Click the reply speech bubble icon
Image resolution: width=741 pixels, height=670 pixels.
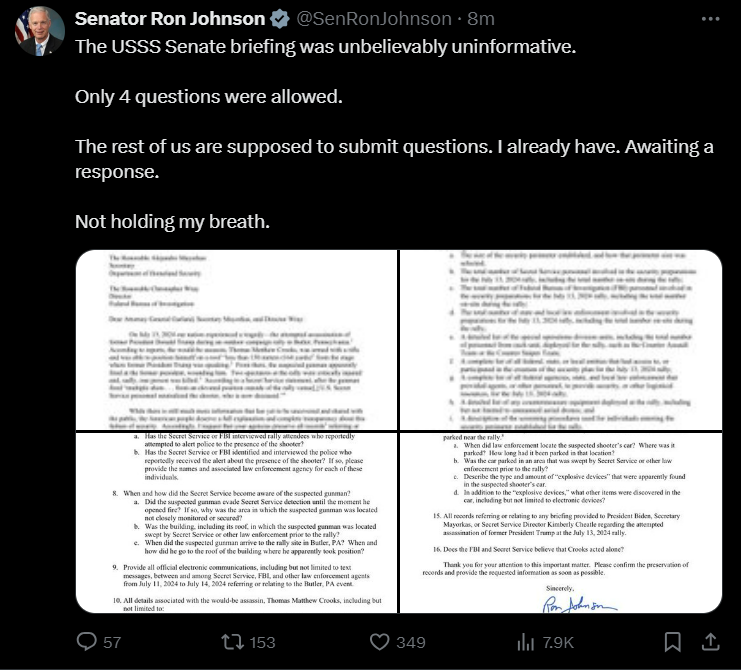pos(86,642)
